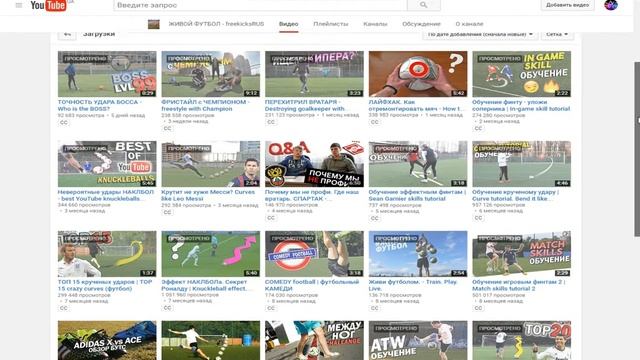Open ATW ОБУЧЕНИЕ thumbnail
This screenshot has height=360, width=640.
(x=418, y=340)
